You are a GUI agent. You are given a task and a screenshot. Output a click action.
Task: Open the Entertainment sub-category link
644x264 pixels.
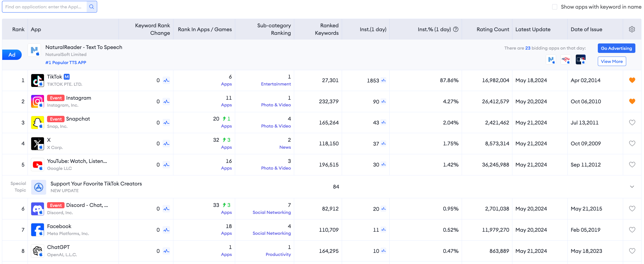pos(276,84)
